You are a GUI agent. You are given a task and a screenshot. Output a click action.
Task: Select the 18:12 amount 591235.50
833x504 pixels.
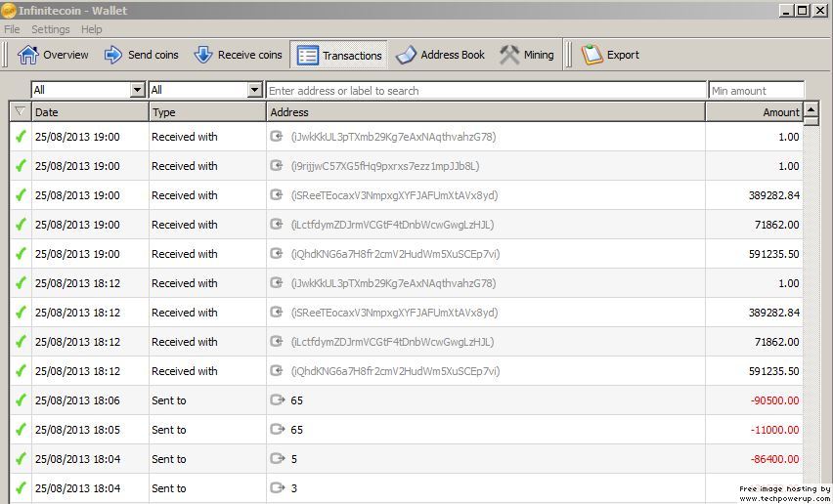coord(774,371)
